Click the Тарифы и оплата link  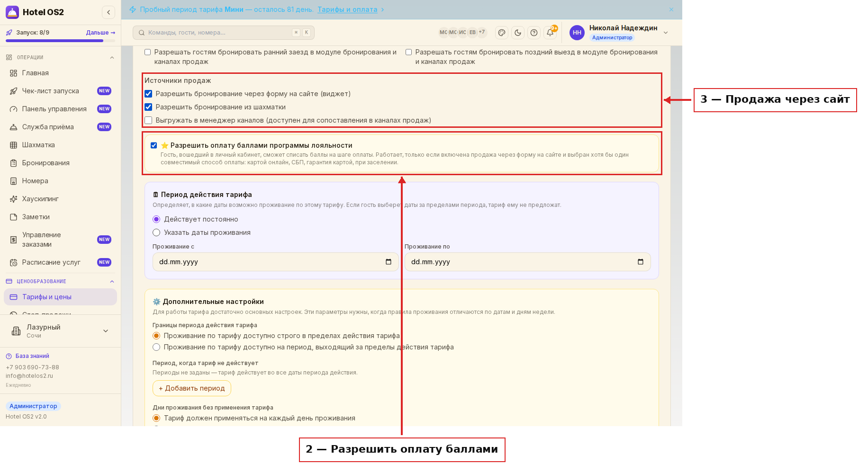point(347,9)
